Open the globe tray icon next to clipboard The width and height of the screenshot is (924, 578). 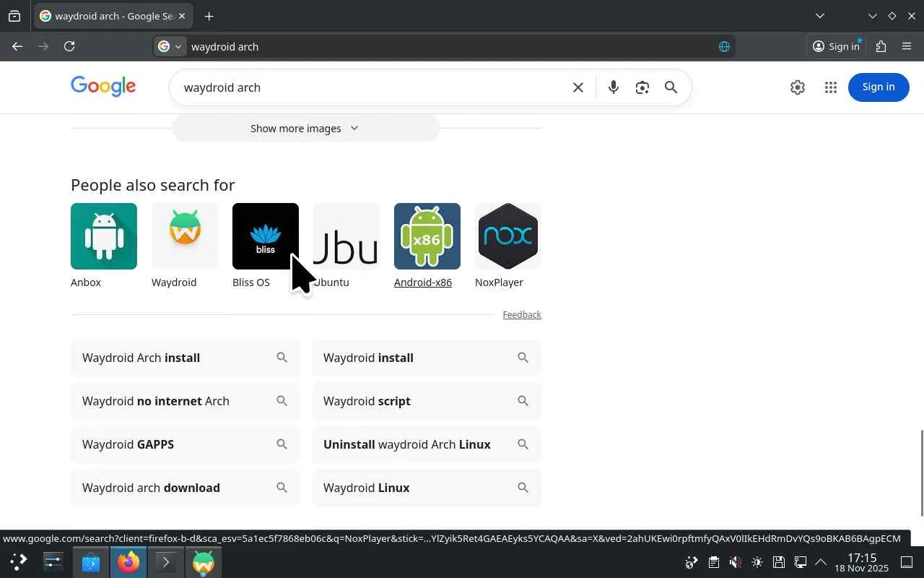coord(692,562)
